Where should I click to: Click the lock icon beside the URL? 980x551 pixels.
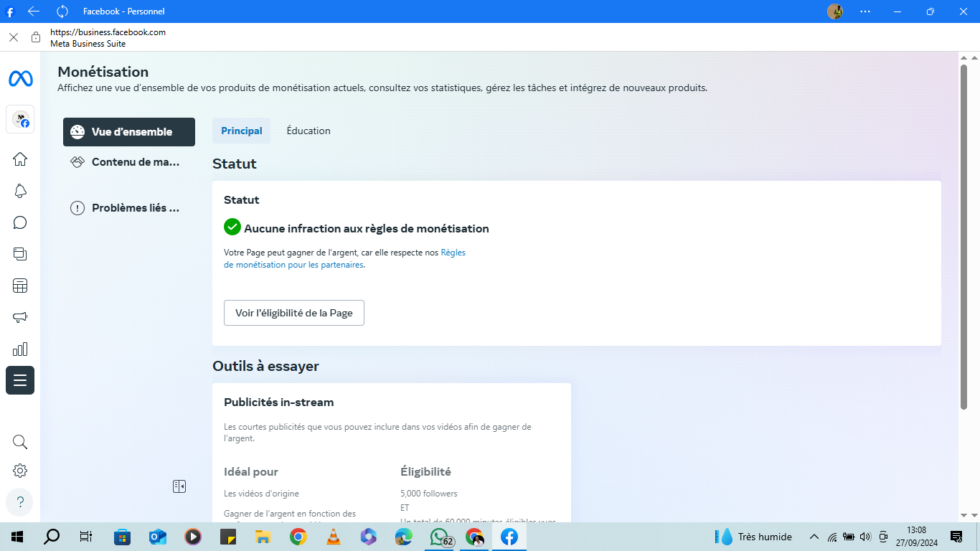pyautogui.click(x=36, y=37)
